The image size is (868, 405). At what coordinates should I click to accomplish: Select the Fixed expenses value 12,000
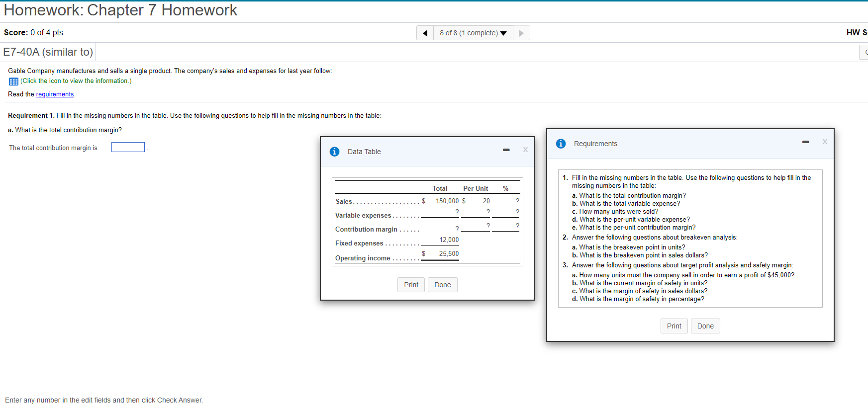(449, 240)
